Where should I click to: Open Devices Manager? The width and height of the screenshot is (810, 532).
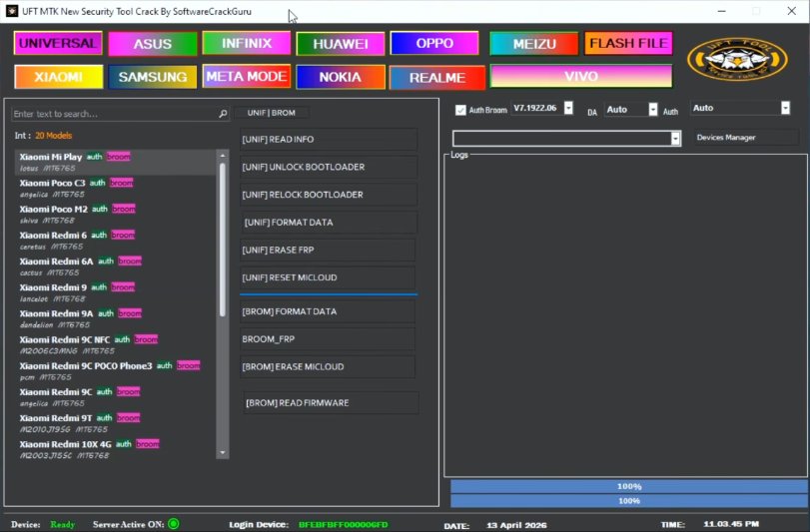[x=745, y=138]
